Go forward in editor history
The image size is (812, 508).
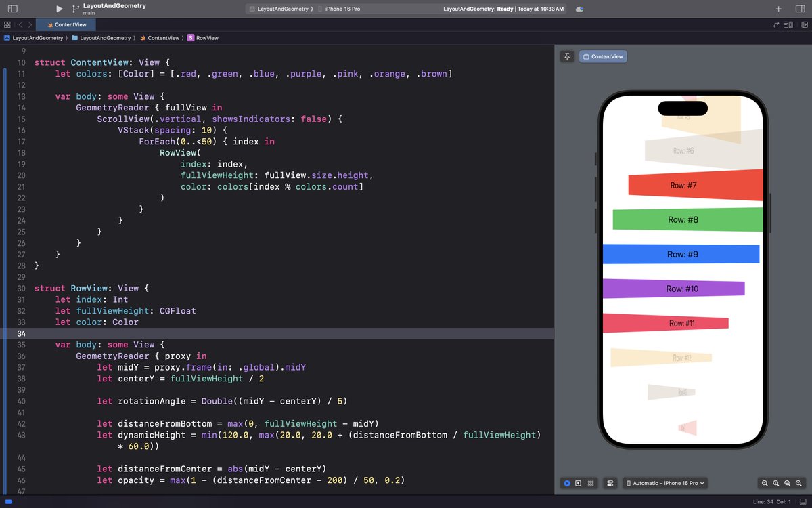(x=30, y=24)
